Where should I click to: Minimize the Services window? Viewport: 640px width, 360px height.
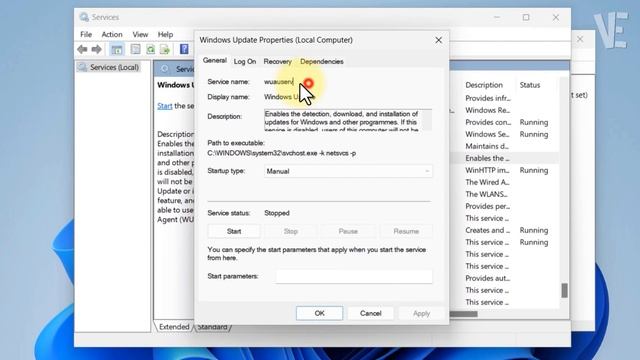click(497, 17)
